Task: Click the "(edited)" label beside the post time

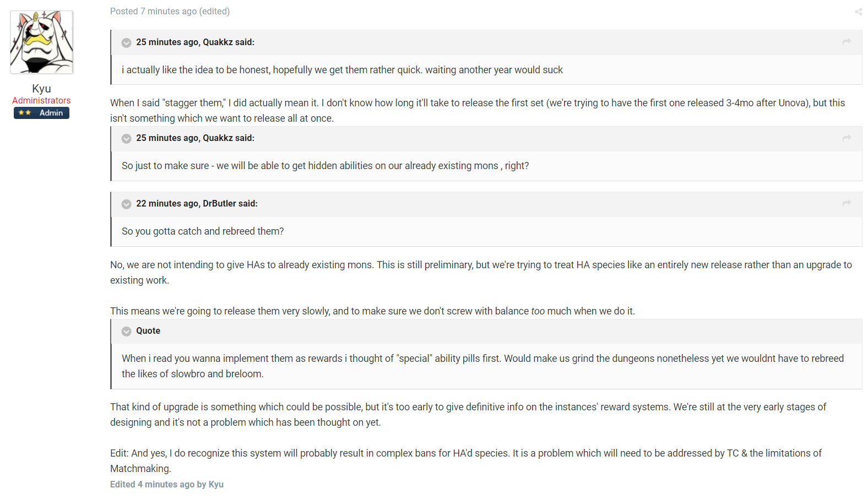Action: (x=215, y=12)
